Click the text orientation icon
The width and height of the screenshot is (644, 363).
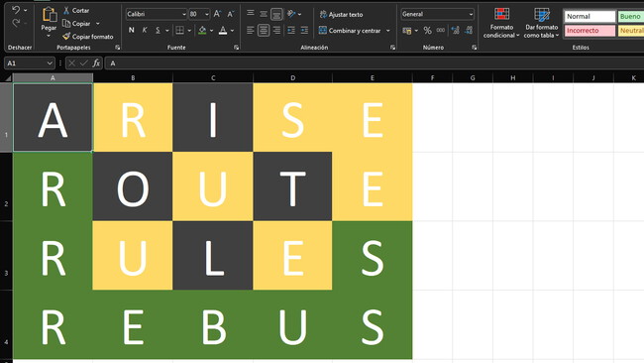[x=291, y=14]
